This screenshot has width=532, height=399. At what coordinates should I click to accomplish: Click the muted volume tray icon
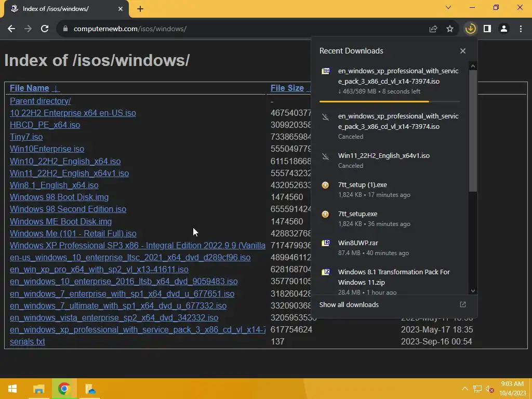(489, 389)
